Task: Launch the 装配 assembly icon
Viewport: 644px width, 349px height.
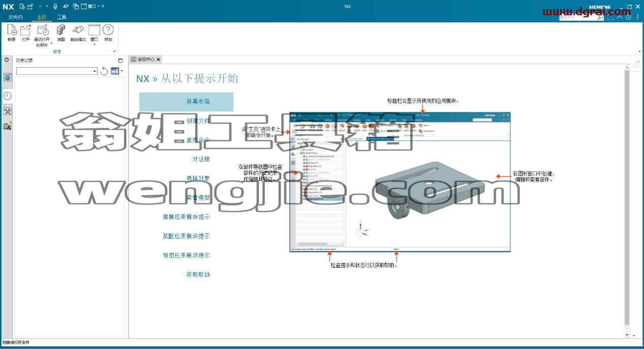Action: 61,30
